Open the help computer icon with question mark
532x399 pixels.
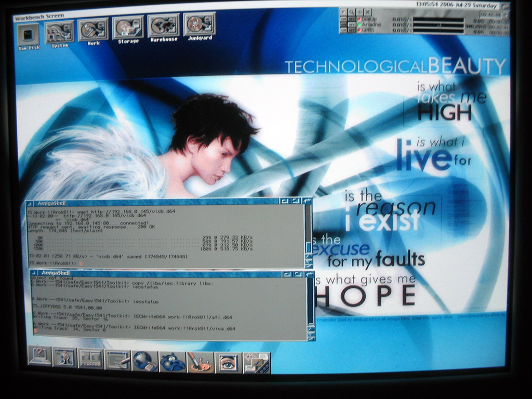point(40,356)
